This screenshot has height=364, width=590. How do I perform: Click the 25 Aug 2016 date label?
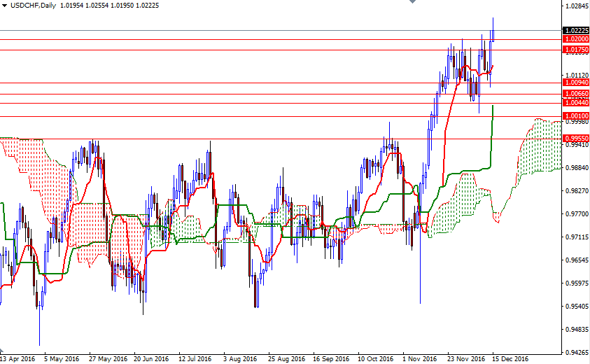point(286,358)
